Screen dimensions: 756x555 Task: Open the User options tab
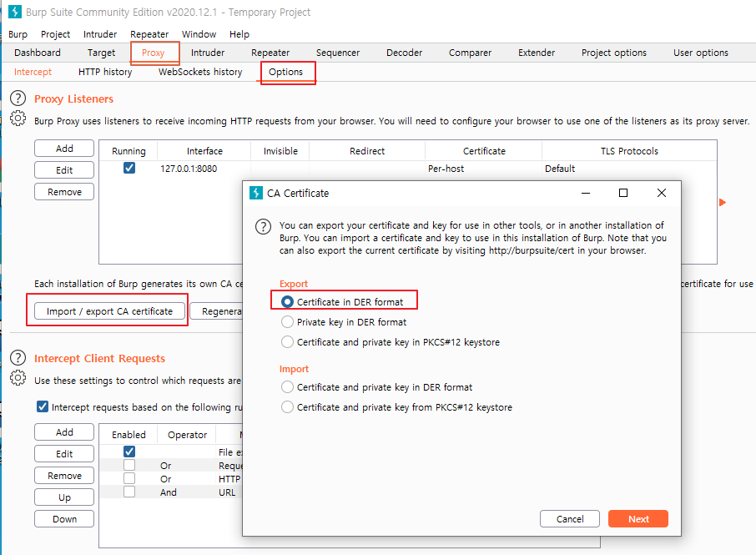click(x=701, y=53)
